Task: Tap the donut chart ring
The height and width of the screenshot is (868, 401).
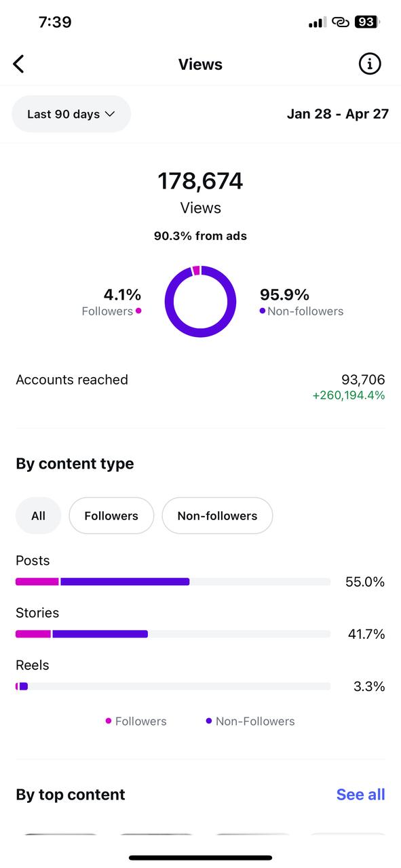Action: tap(201, 301)
